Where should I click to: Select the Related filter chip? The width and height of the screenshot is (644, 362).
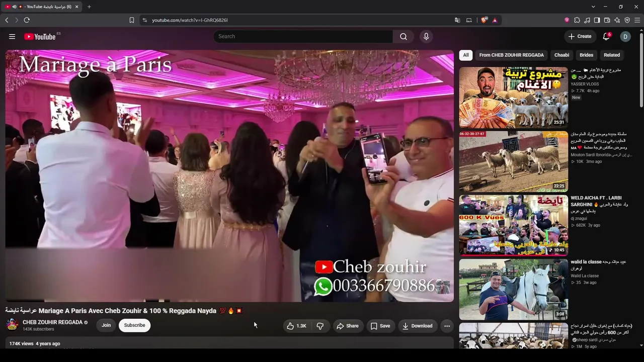pyautogui.click(x=612, y=55)
